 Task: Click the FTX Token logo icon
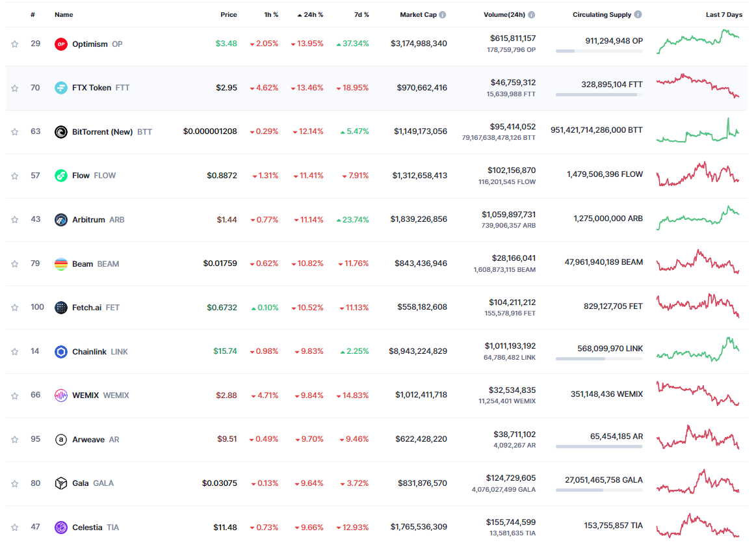click(x=60, y=88)
